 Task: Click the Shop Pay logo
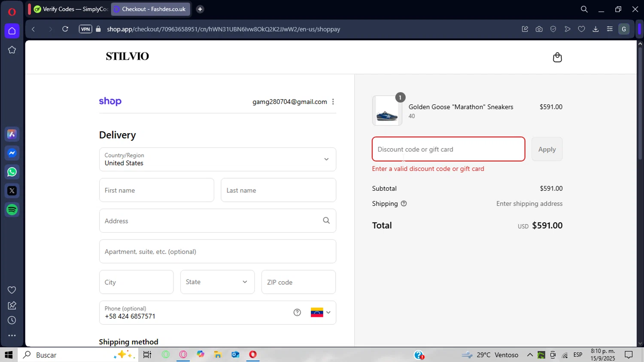pos(110,101)
